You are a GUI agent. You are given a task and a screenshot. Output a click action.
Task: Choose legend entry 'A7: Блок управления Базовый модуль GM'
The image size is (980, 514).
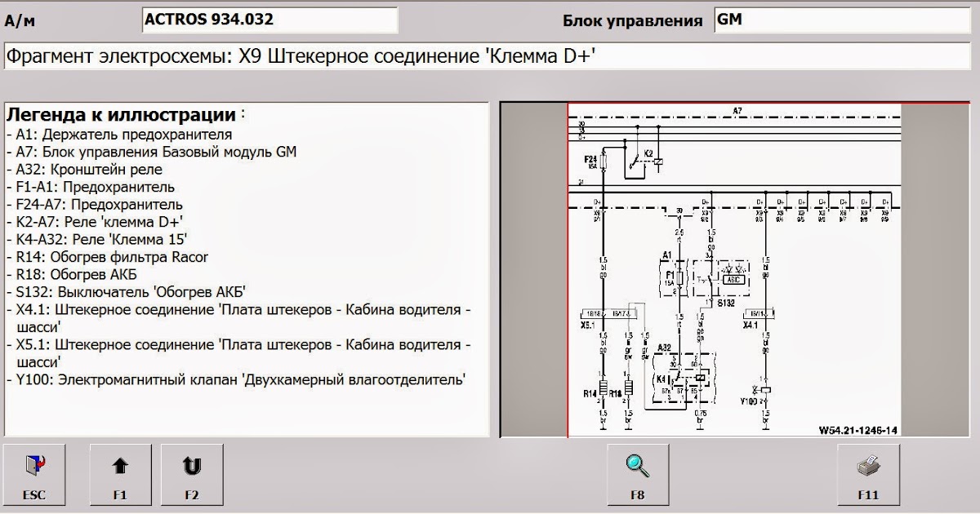151,152
